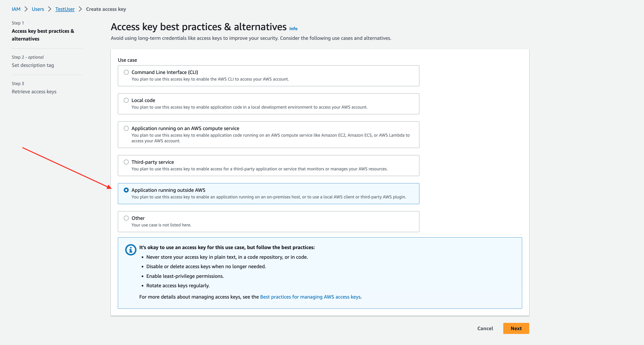Viewport: 644px width, 345px height.
Task: Open the TestUser breadcrumb link
Action: (x=65, y=9)
